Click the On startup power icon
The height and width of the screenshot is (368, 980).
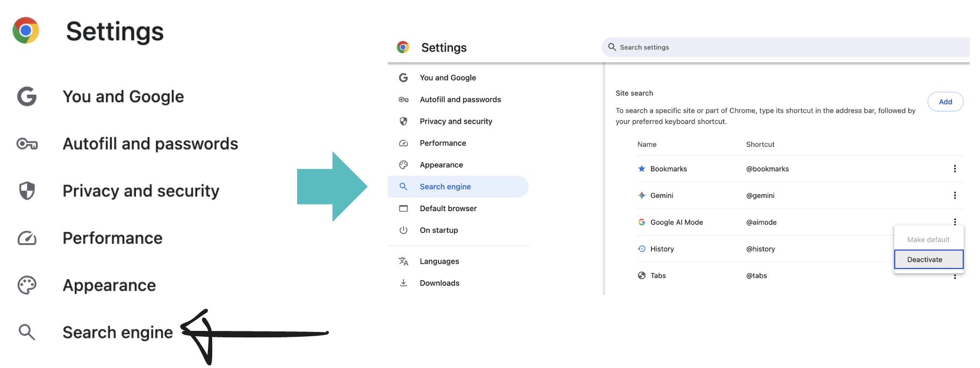coord(403,230)
